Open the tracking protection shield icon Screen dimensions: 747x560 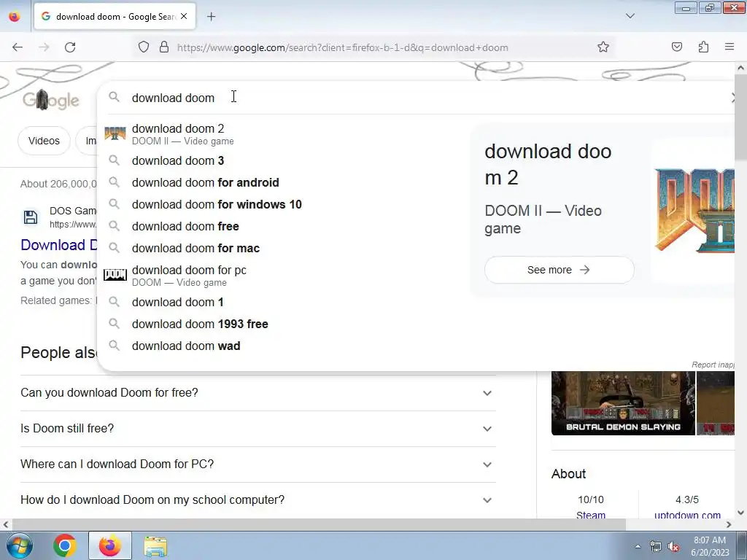pos(144,47)
